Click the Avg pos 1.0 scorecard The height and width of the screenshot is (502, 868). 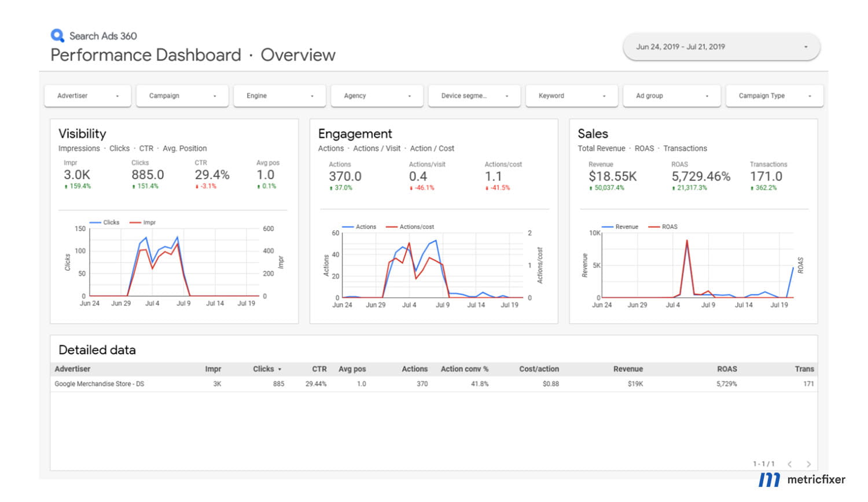[267, 175]
